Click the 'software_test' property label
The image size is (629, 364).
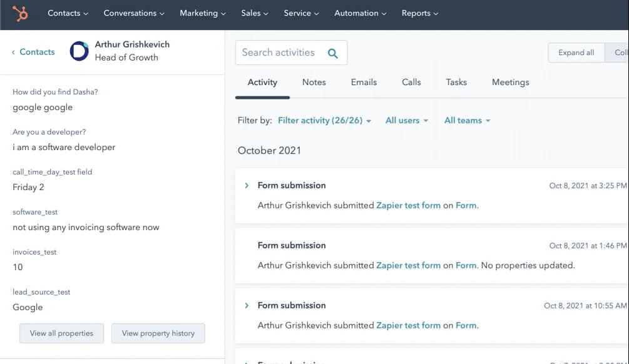coord(35,212)
